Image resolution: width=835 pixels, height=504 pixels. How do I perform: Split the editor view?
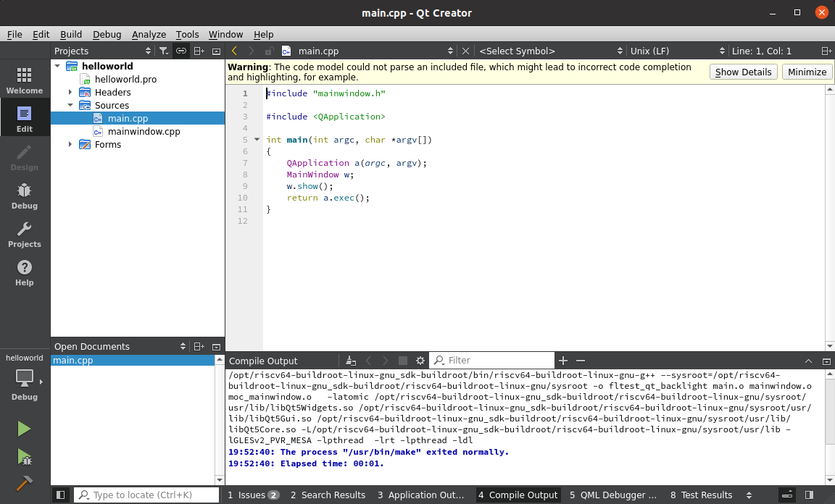(826, 51)
